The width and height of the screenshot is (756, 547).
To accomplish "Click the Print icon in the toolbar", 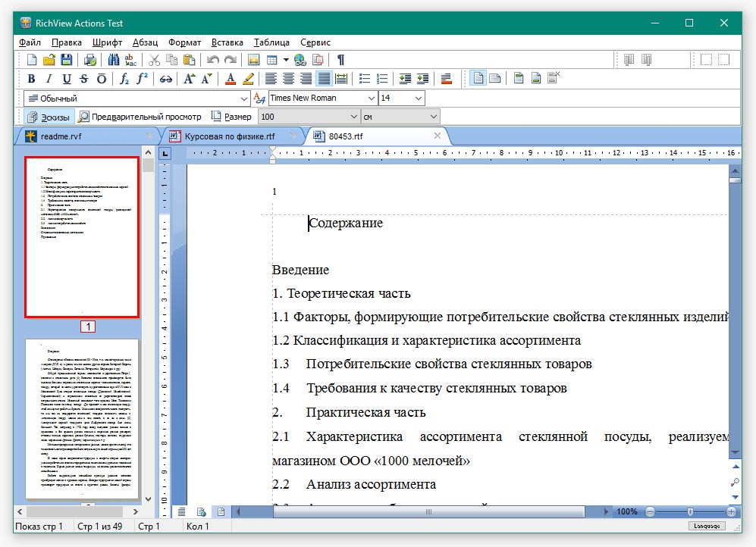I will point(90,60).
